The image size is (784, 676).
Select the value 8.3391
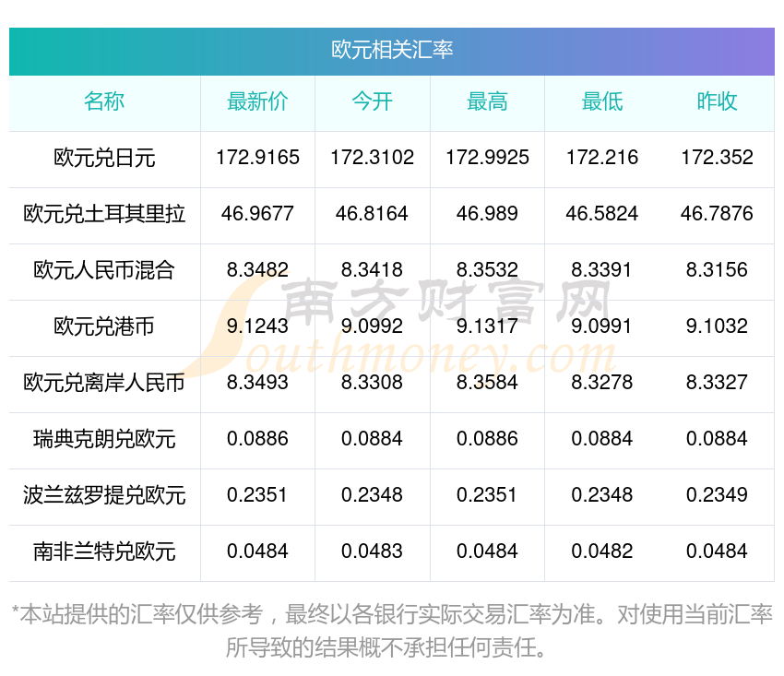(x=602, y=270)
